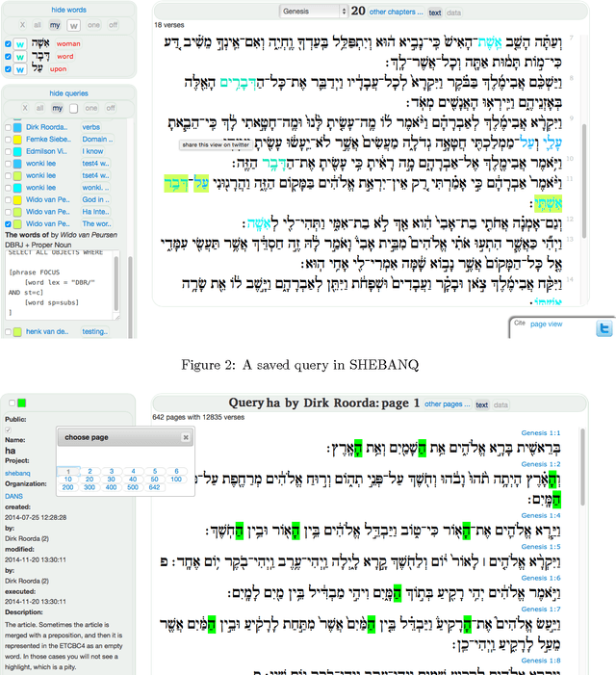
Task: Click the X button in words panel
Action: [23, 25]
